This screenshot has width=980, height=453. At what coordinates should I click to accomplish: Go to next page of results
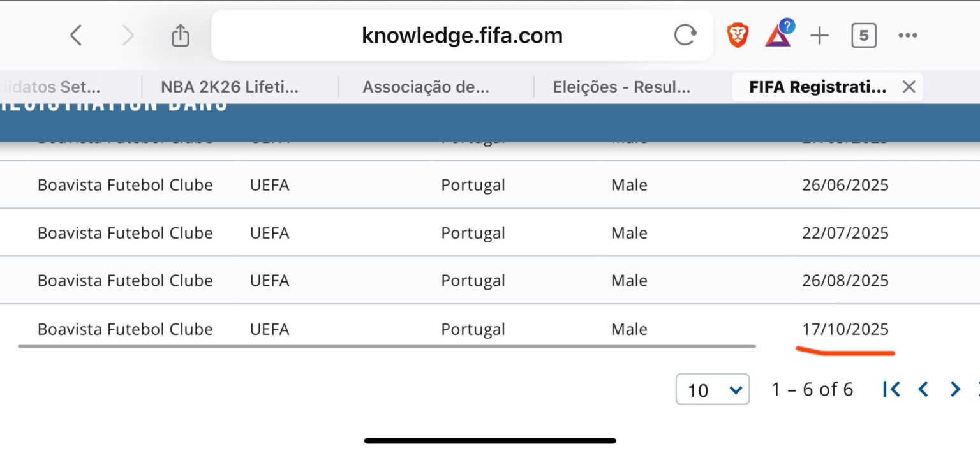(x=955, y=389)
